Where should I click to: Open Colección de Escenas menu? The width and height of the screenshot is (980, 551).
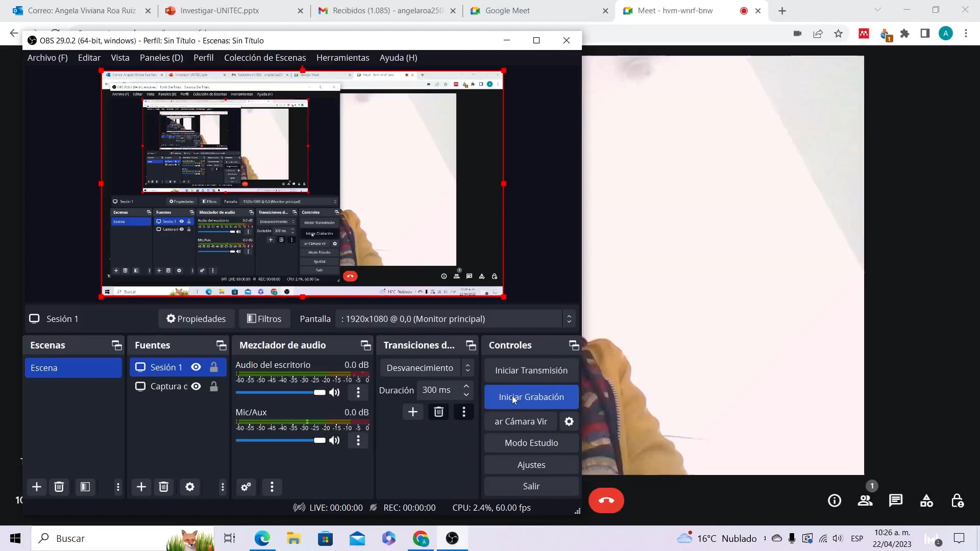[265, 58]
